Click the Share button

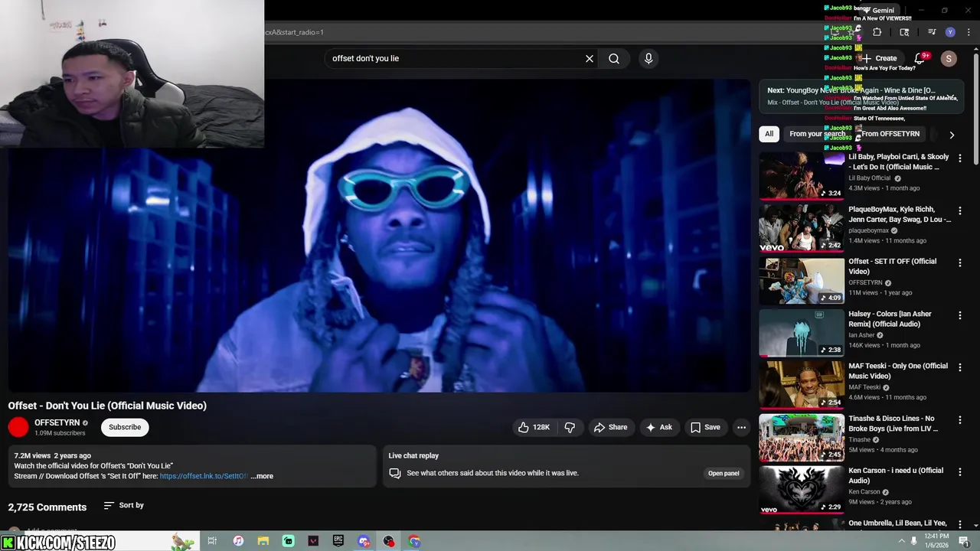[x=611, y=427]
